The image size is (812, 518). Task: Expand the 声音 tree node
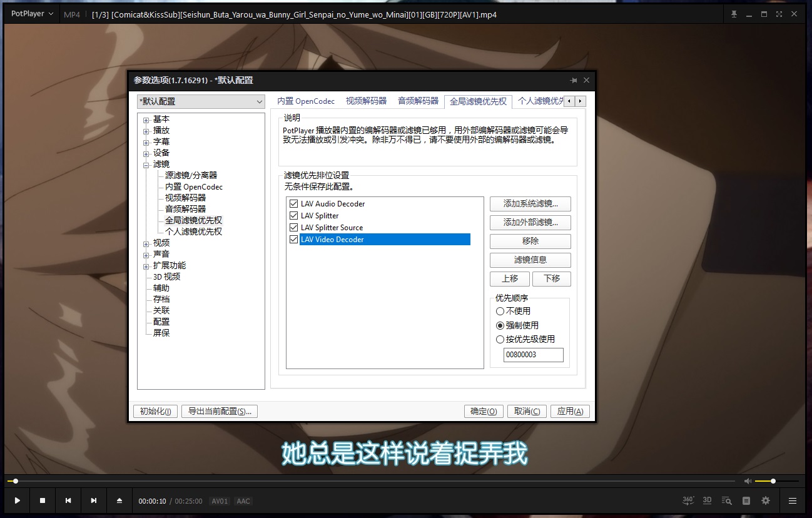point(146,255)
